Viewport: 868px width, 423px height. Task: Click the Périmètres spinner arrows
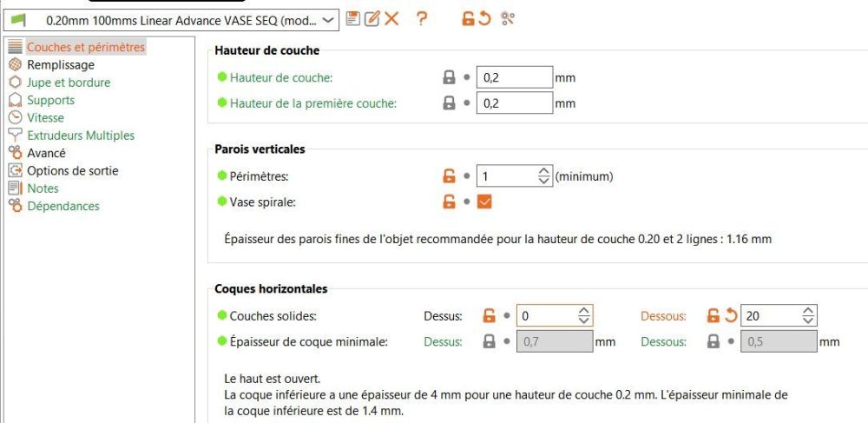click(x=544, y=176)
